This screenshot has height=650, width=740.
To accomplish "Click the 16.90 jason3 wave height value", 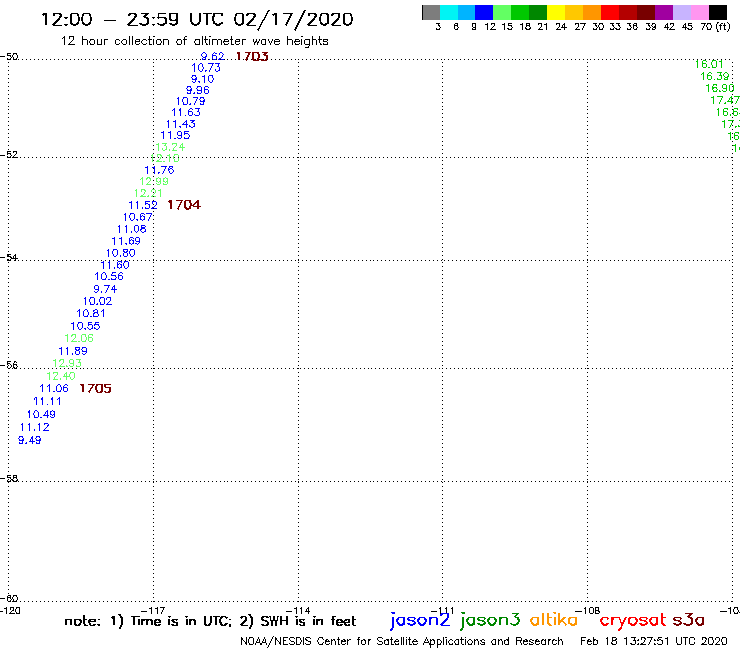I will [x=720, y=88].
